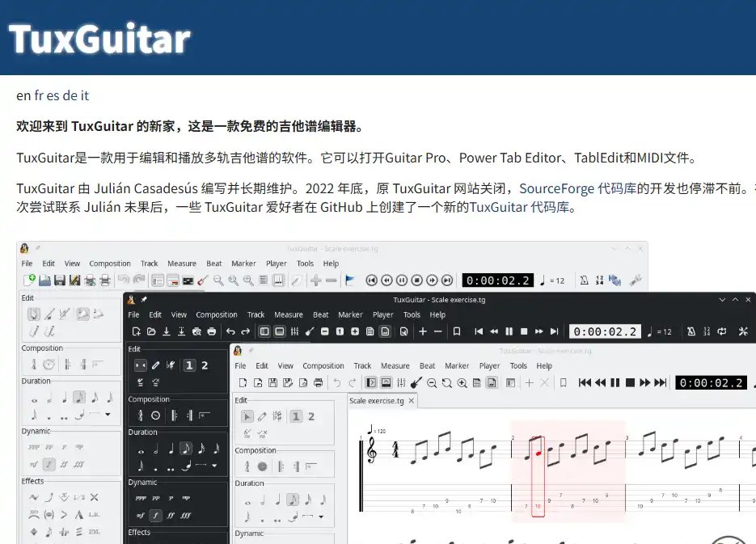Image resolution: width=756 pixels, height=544 pixels.
Task: Open duration dropdown arrow in back window
Action: (x=108, y=415)
